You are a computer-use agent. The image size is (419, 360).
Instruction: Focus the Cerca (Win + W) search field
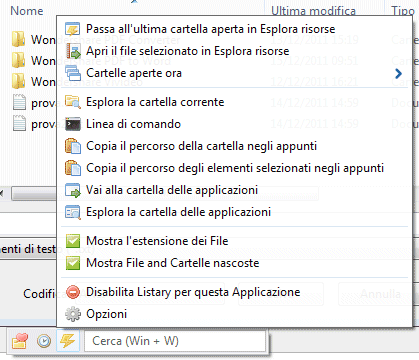pos(175,341)
